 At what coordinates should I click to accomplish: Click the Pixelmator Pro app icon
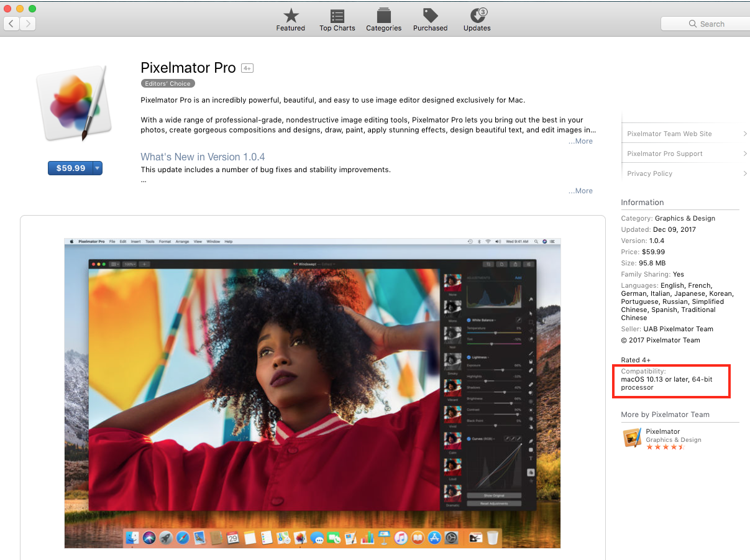click(74, 104)
